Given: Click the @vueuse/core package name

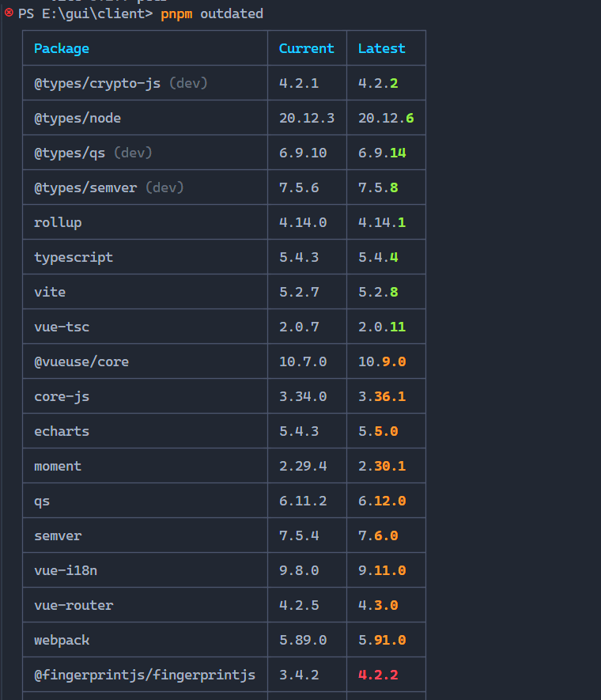Looking at the screenshot, I should (81, 361).
